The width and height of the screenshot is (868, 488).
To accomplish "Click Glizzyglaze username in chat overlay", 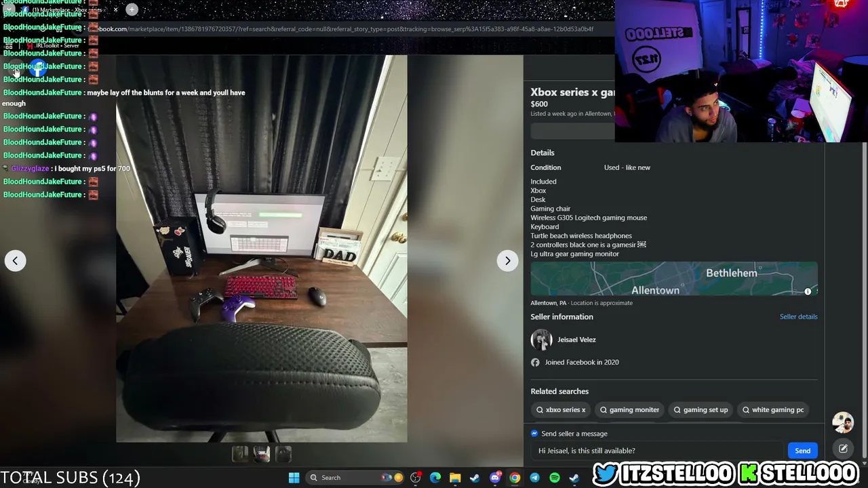I will coord(30,168).
